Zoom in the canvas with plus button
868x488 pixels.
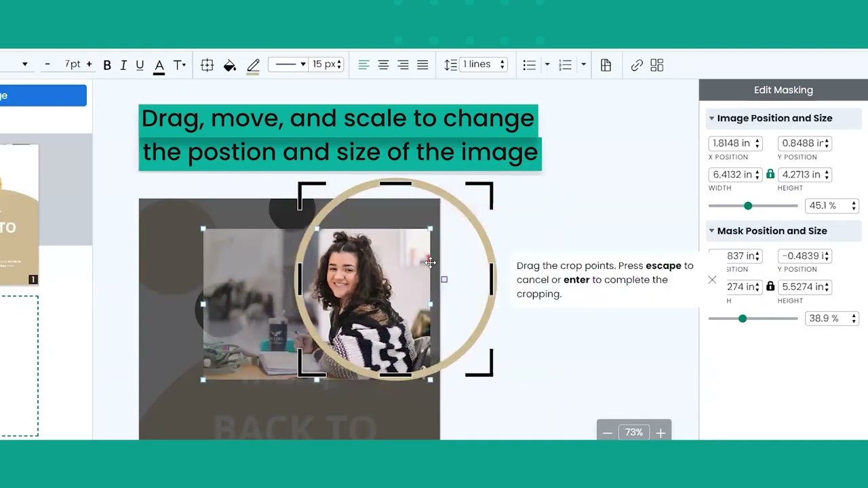point(660,432)
